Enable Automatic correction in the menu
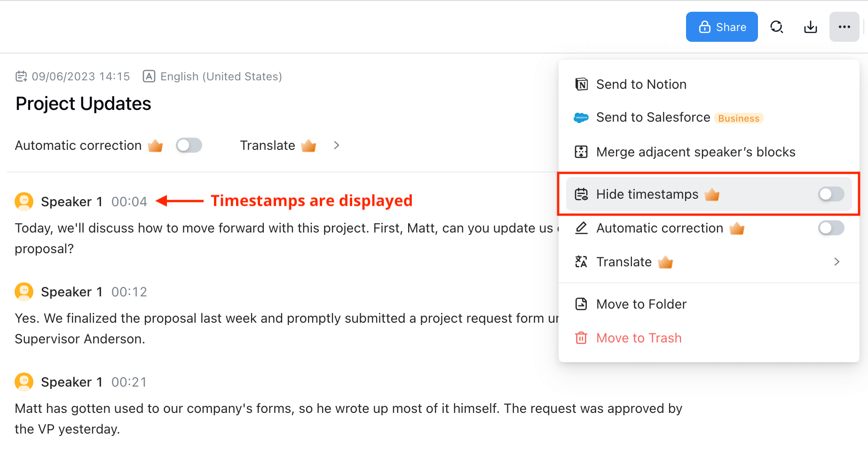This screenshot has height=450, width=868. [x=831, y=228]
